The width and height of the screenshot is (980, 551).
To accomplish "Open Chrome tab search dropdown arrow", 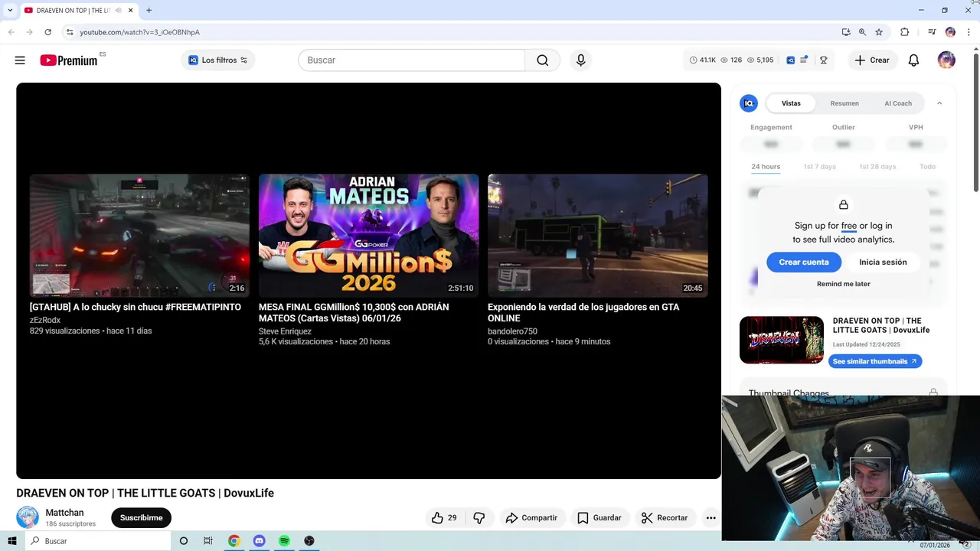I will (x=10, y=10).
